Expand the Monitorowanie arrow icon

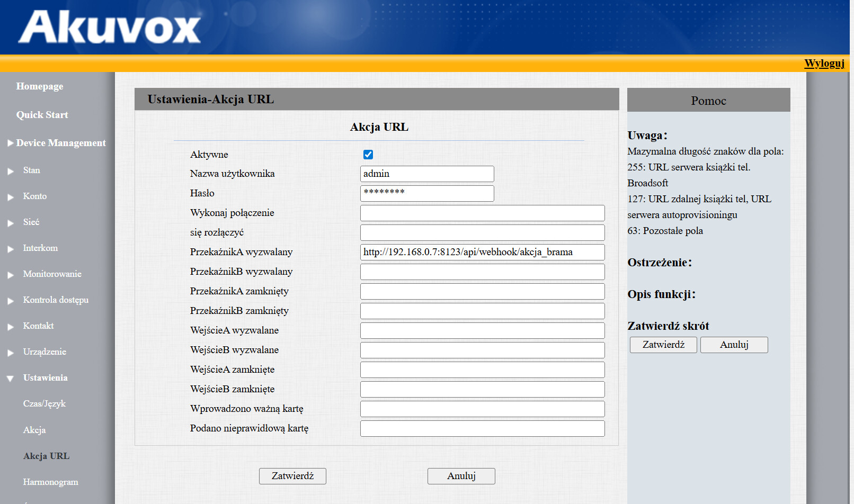pyautogui.click(x=11, y=275)
